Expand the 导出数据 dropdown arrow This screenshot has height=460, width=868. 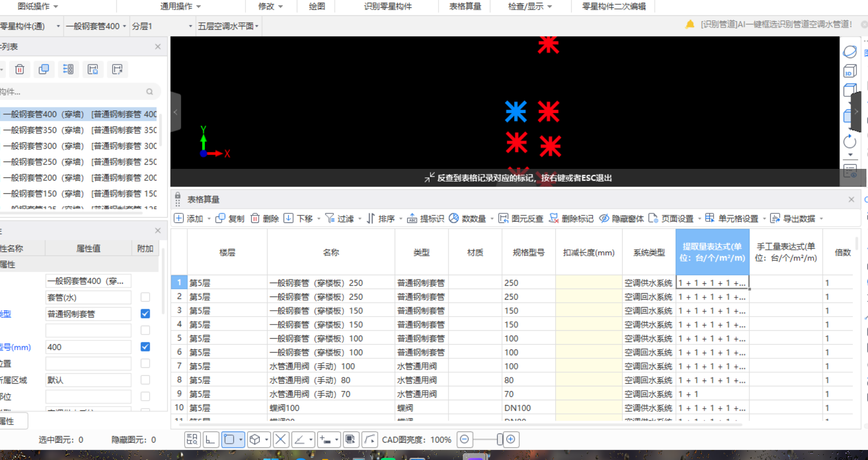click(821, 219)
